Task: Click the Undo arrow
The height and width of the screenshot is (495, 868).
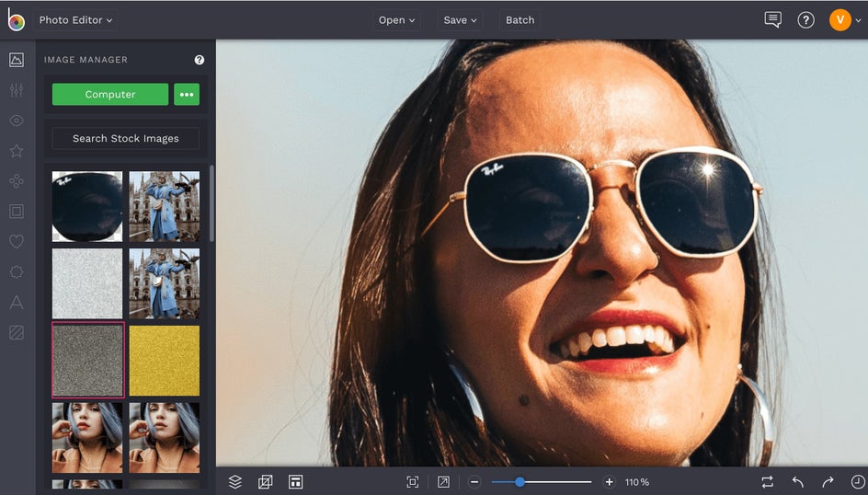Action: 797,481
